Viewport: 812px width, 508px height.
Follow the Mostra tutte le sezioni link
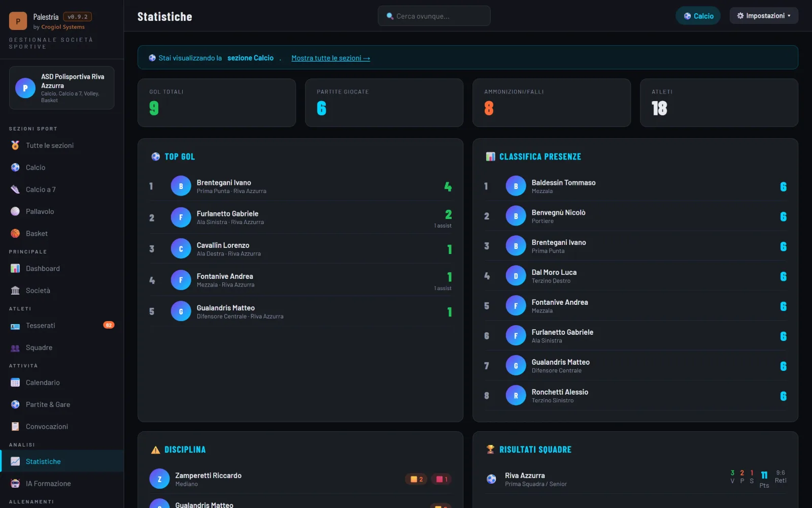(x=331, y=58)
